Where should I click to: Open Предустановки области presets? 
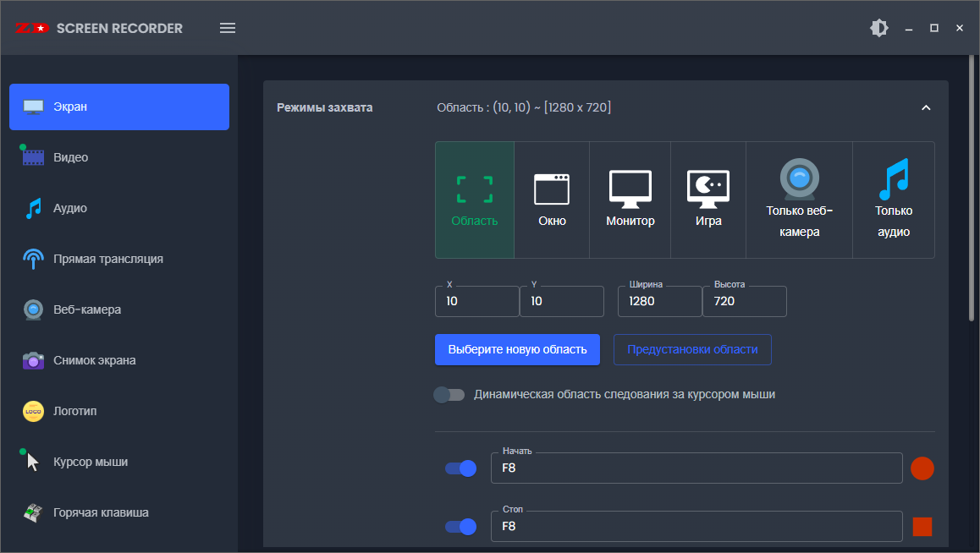(691, 349)
